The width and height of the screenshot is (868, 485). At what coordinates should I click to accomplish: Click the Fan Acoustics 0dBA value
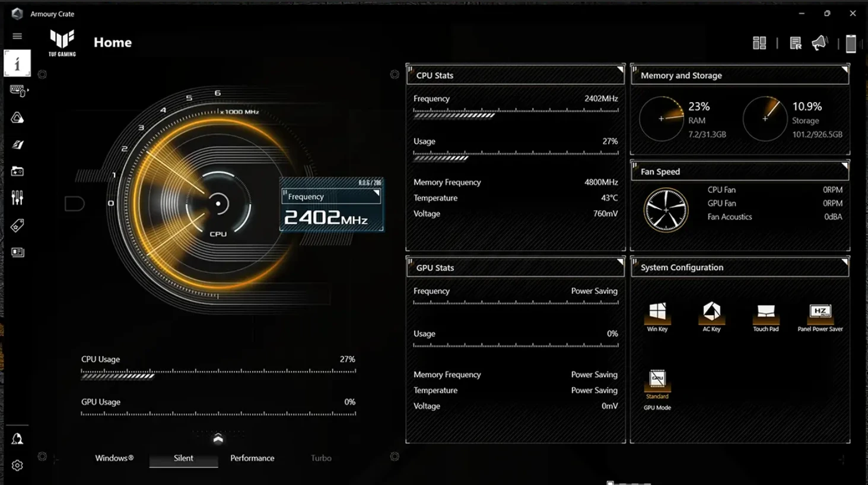(x=833, y=217)
